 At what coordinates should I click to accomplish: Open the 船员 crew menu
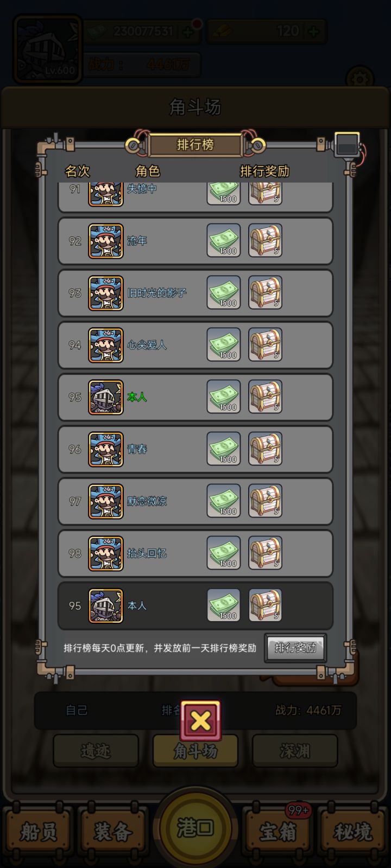point(38,831)
